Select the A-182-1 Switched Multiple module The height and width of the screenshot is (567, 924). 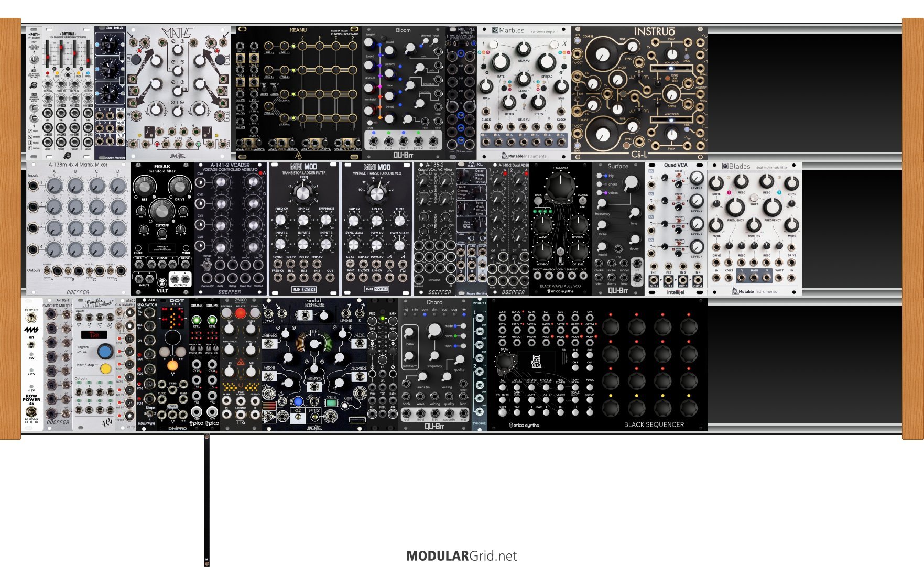point(58,364)
